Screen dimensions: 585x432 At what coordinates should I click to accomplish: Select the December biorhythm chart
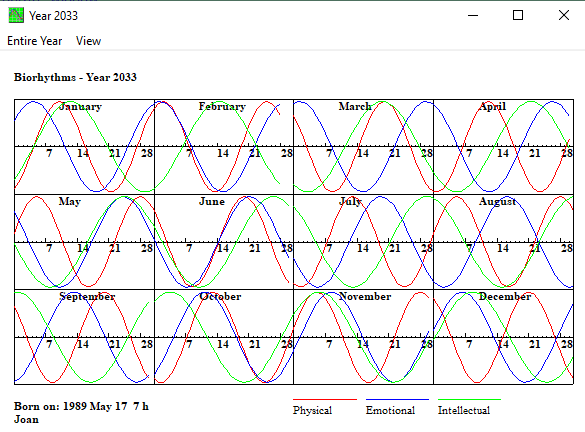(x=503, y=337)
